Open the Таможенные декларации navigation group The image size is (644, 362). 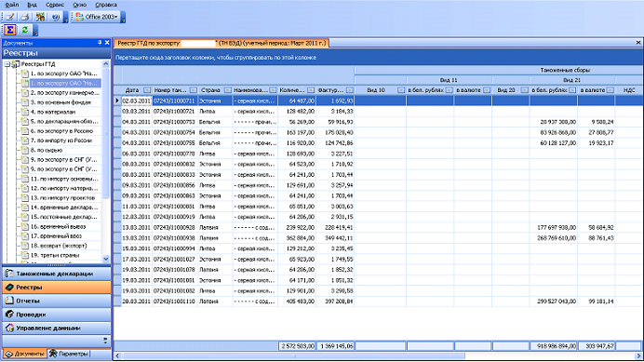pyautogui.click(x=57, y=274)
